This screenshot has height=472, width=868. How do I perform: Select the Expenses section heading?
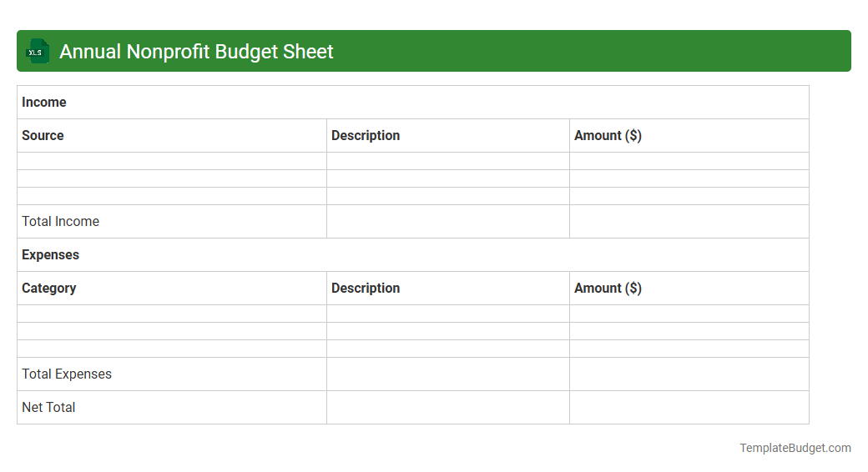pyautogui.click(x=50, y=255)
